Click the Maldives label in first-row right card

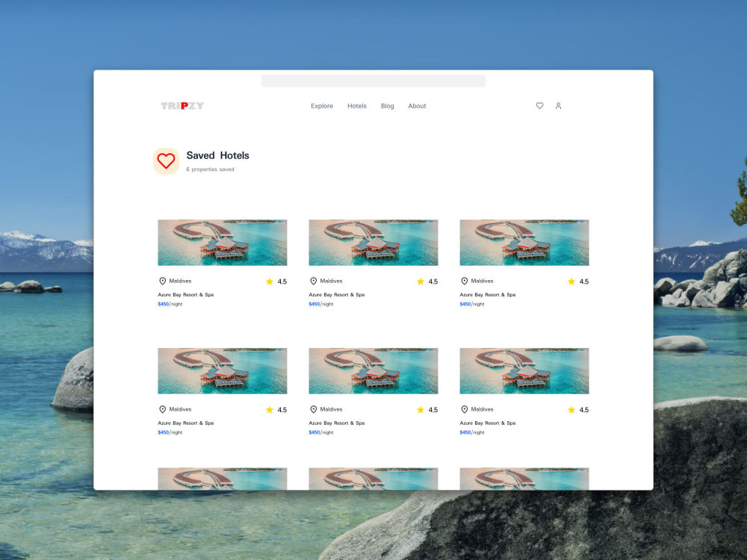(x=482, y=281)
